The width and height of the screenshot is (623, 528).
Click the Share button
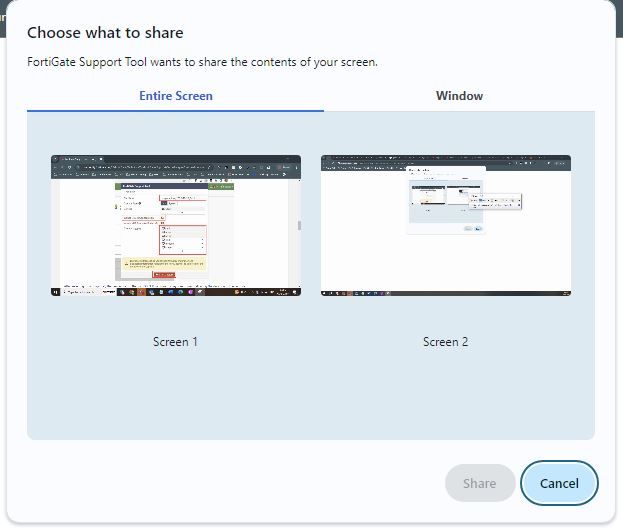pos(480,483)
